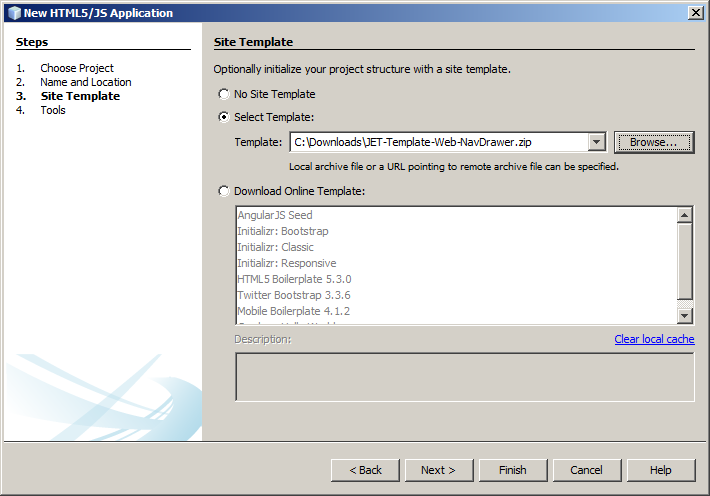Screen dimensions: 710x496
Task: Click the template list scroll up arrow
Action: (685, 215)
